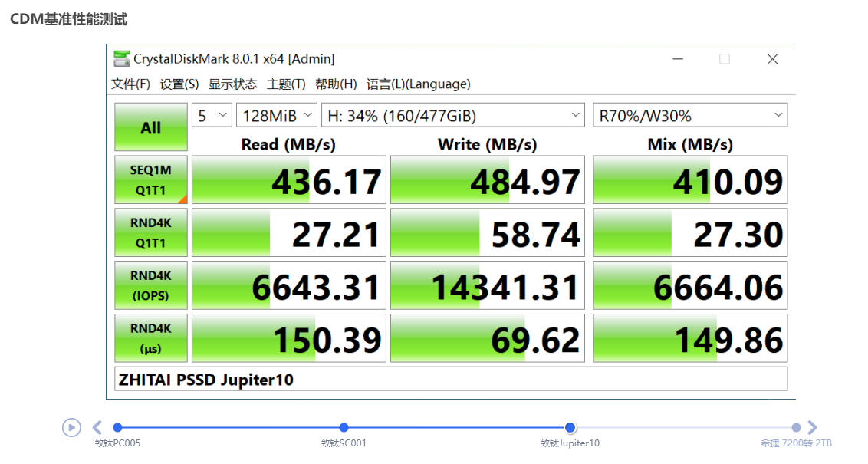Image resolution: width=868 pixels, height=464 pixels.
Task: Click the IOPS write value 14341.31
Action: point(487,285)
